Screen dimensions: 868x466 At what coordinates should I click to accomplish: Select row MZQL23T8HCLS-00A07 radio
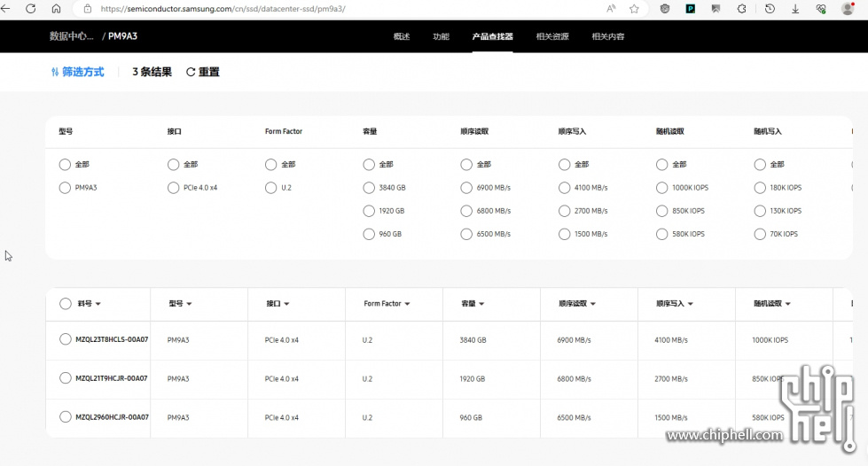click(66, 339)
